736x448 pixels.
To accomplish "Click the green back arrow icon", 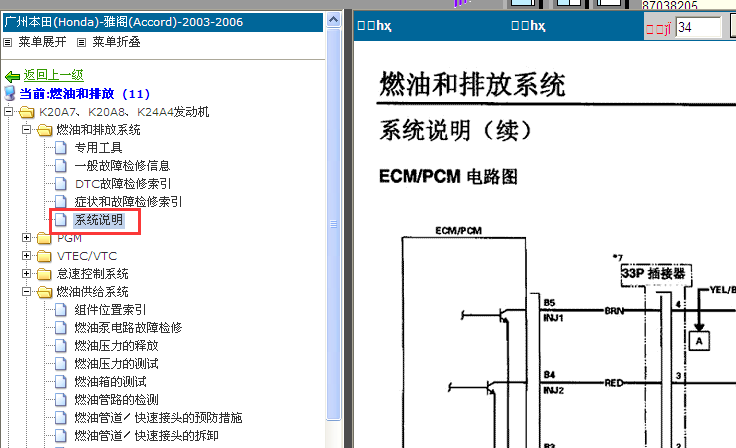I will (x=12, y=76).
